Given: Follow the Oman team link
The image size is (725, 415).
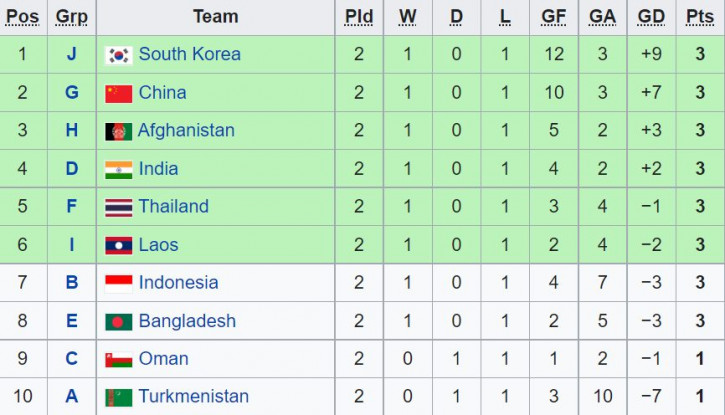Looking at the screenshot, I should pos(164,359).
